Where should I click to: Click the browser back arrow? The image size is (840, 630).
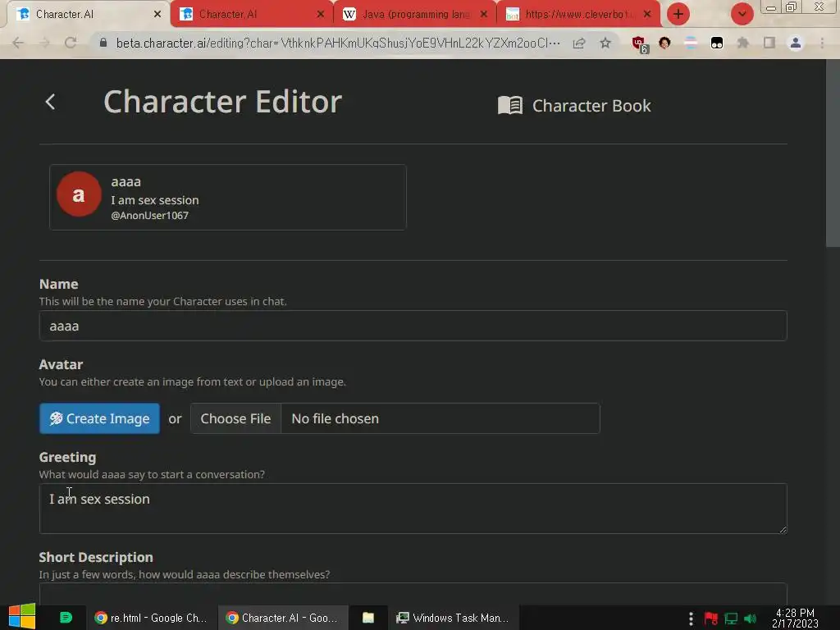tap(18, 43)
